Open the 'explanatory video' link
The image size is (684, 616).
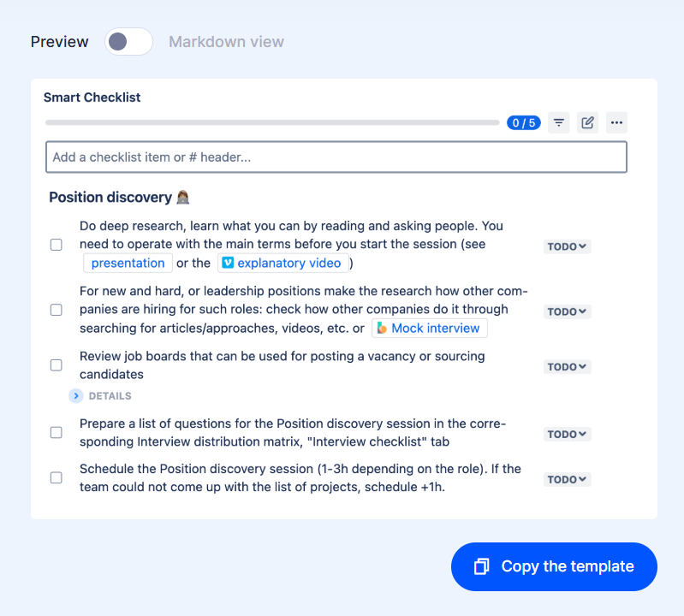click(x=288, y=264)
